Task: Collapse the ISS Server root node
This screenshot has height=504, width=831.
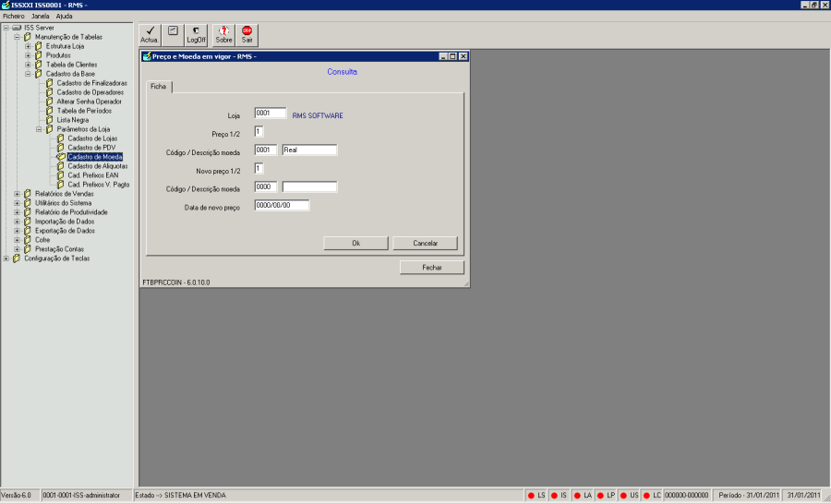Action: 6,28
